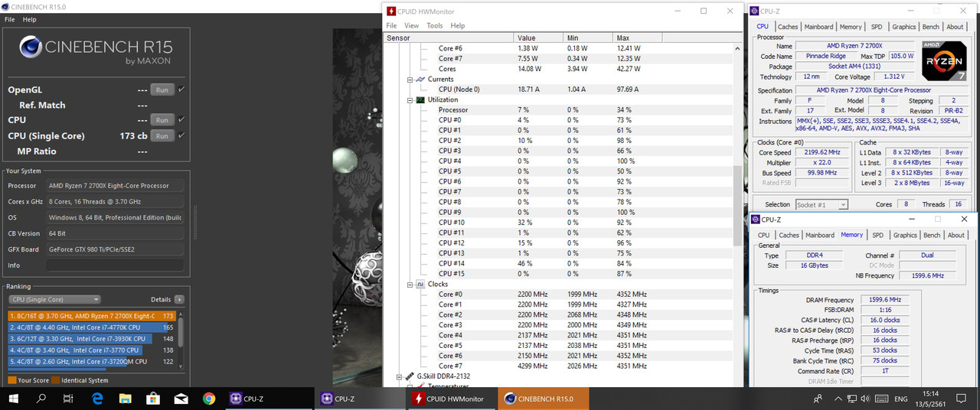Click the CINEBENCH R15.0 taskbar button
This screenshot has width=980, height=410.
tap(544, 399)
